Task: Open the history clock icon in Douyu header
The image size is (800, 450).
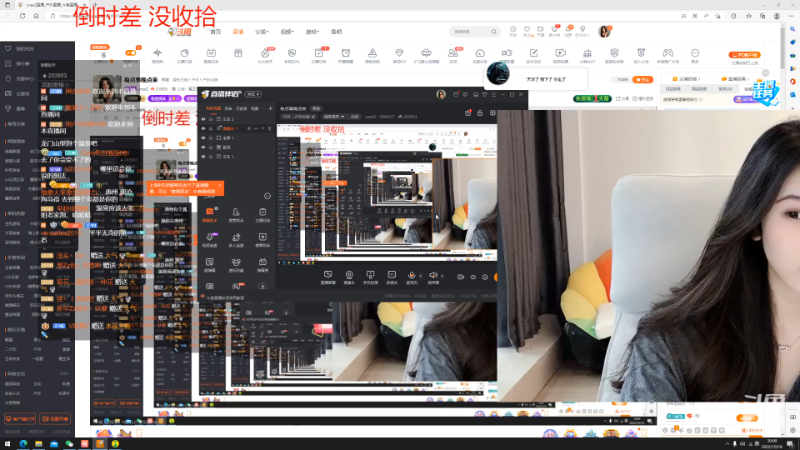Action: pyautogui.click(x=513, y=30)
